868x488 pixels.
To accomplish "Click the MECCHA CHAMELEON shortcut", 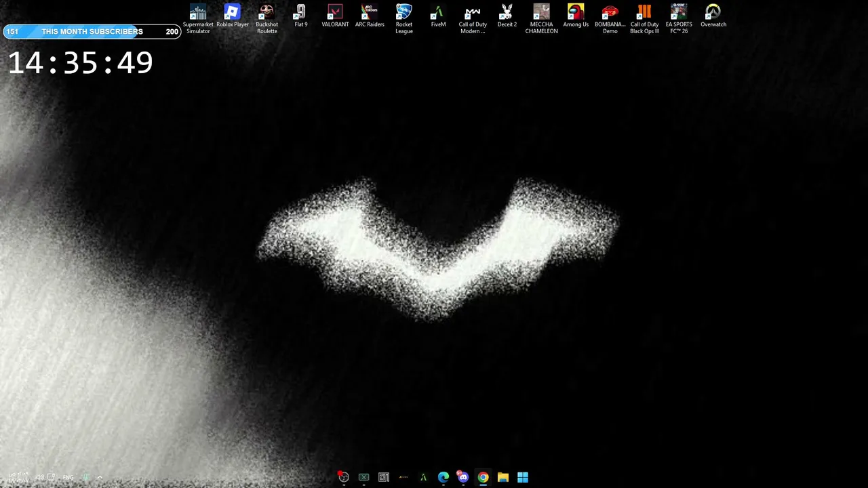I will (541, 19).
